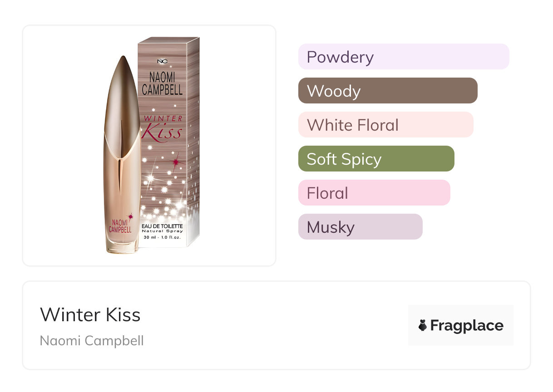Click the small red star on the bottle
The width and height of the screenshot is (553, 392).
[x=131, y=215]
